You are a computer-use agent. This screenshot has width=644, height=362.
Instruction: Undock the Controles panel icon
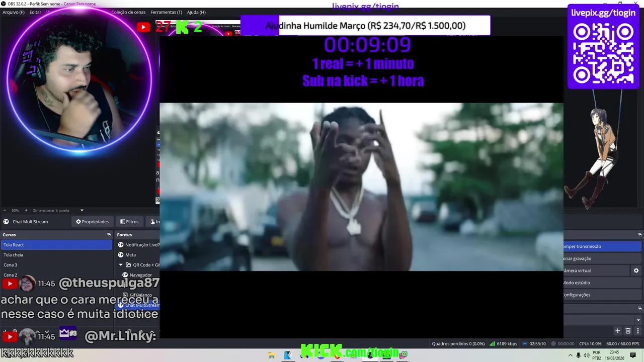tap(639, 235)
